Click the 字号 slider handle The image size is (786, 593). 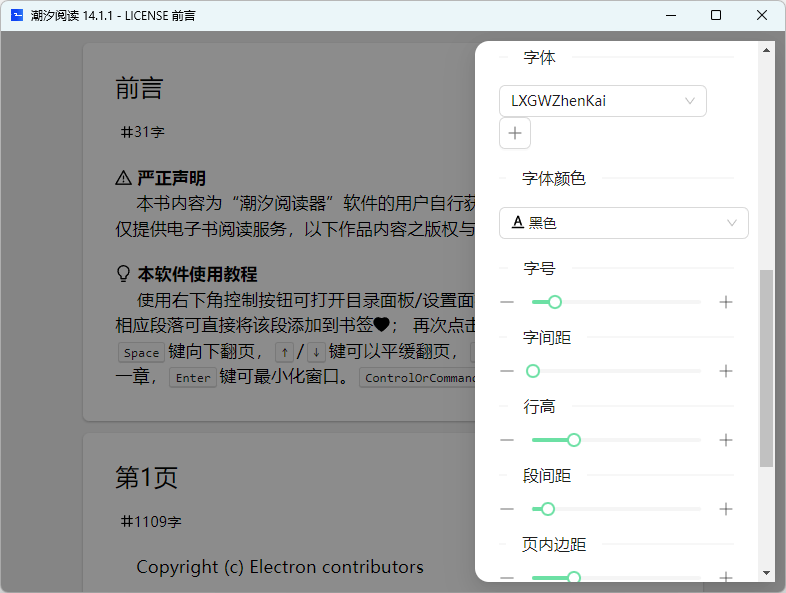[x=555, y=302]
